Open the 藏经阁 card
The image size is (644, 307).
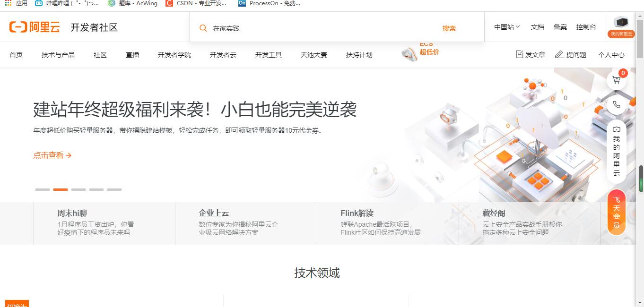click(x=530, y=223)
